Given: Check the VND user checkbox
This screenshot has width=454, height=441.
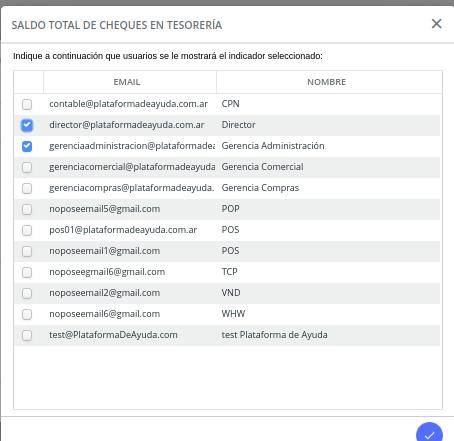Looking at the screenshot, I should point(27,293).
